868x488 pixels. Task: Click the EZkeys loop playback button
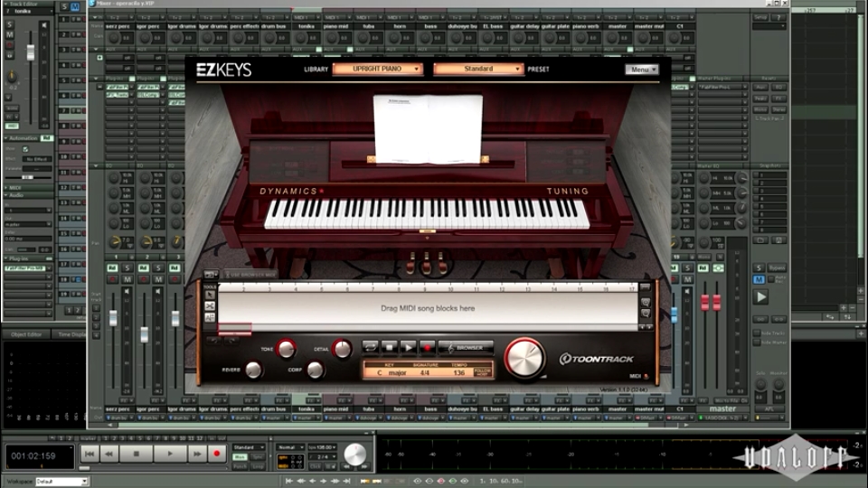[x=370, y=347]
